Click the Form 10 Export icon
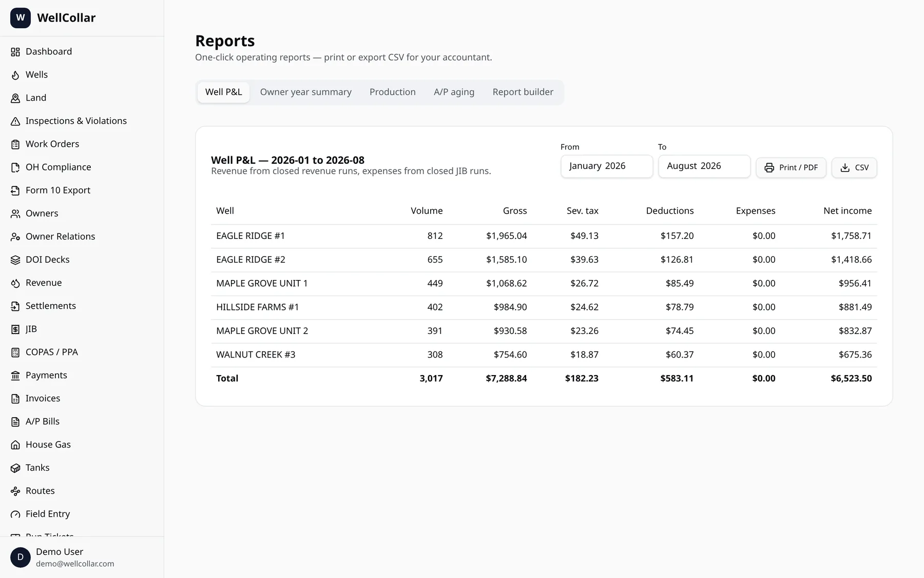924x578 pixels. pyautogui.click(x=15, y=191)
